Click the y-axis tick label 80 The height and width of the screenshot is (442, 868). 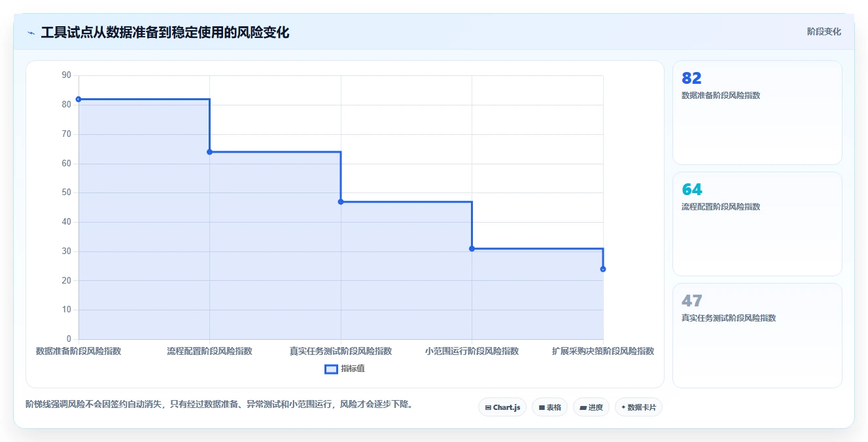click(66, 105)
